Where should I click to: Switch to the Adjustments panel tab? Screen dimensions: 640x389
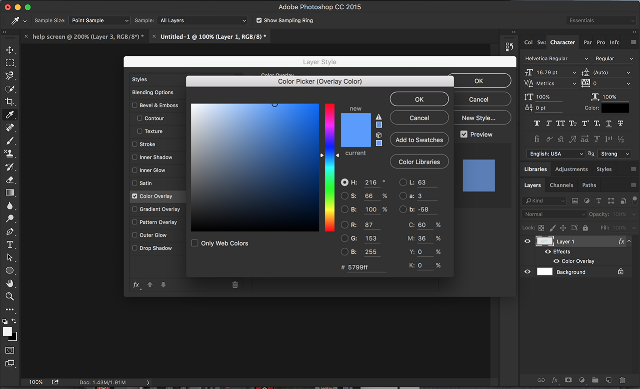pos(571,169)
